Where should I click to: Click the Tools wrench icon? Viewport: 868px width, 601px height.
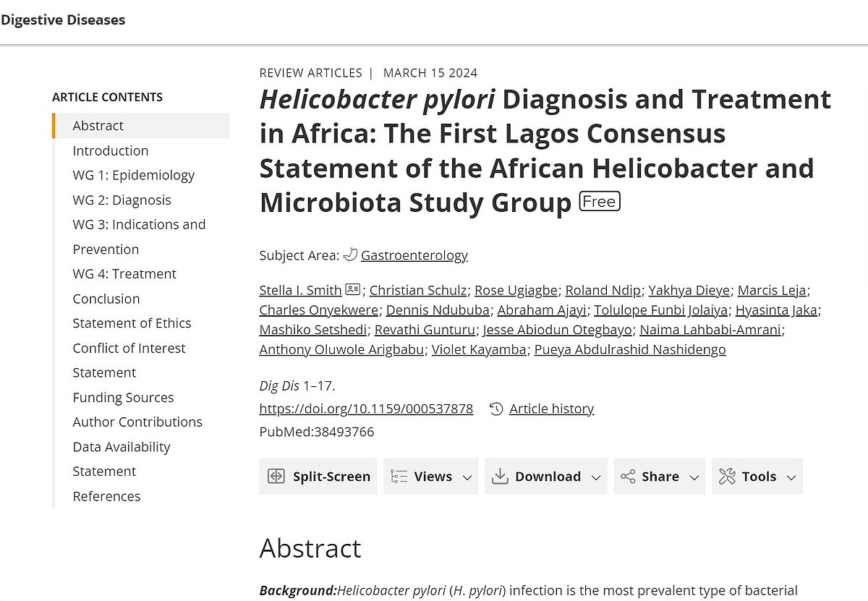pyautogui.click(x=727, y=477)
